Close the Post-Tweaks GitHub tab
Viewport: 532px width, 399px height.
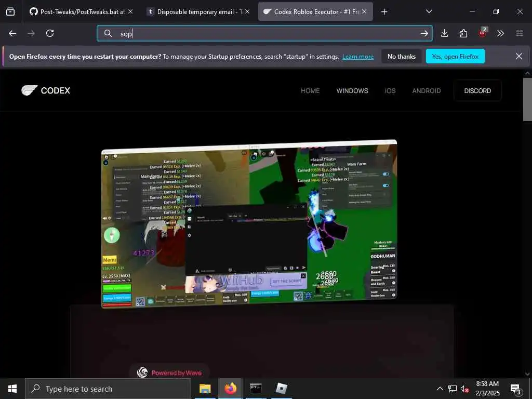130,11
